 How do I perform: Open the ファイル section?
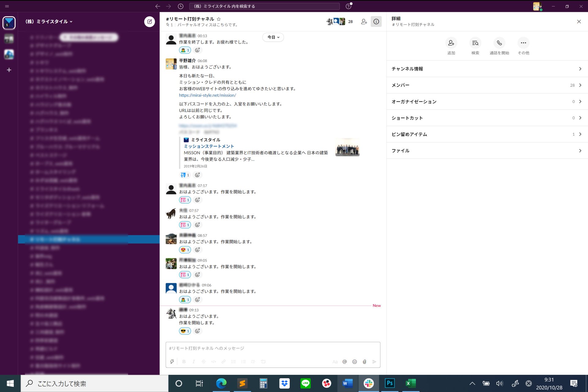coord(487,151)
